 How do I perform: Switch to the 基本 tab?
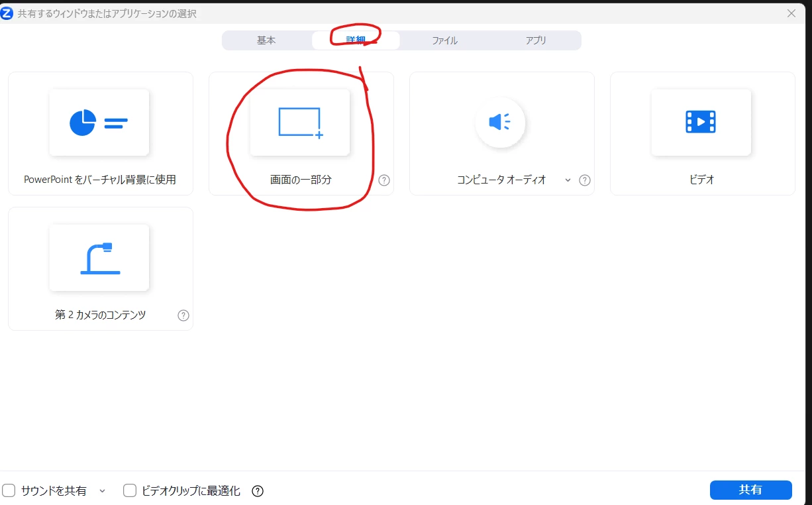coord(266,40)
